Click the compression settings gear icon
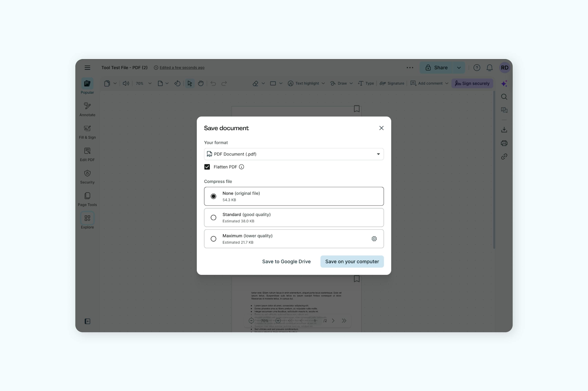Viewport: 588px width, 391px height. (x=374, y=239)
